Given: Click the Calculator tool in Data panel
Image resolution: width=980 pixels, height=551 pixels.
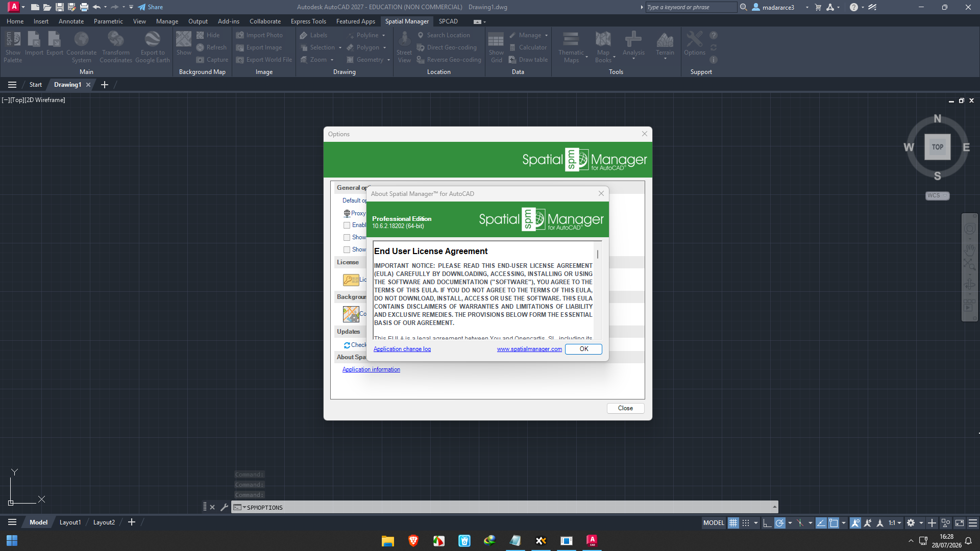Looking at the screenshot, I should coord(528,47).
